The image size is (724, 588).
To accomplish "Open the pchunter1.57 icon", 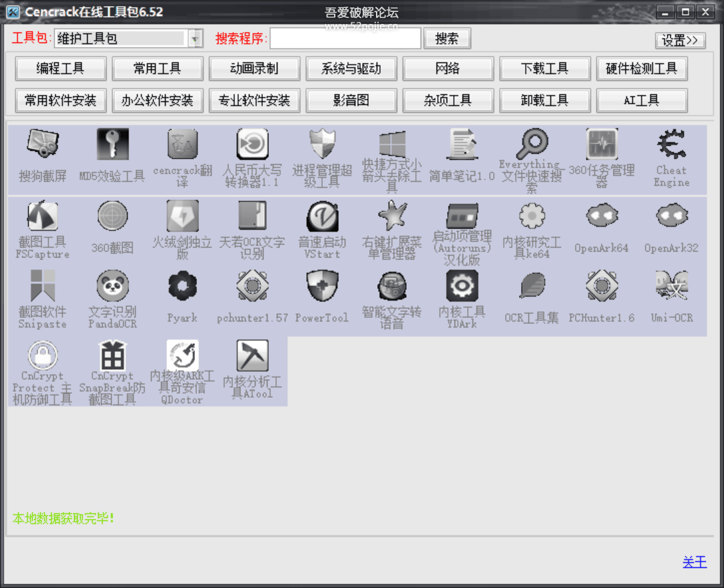I will tap(252, 286).
